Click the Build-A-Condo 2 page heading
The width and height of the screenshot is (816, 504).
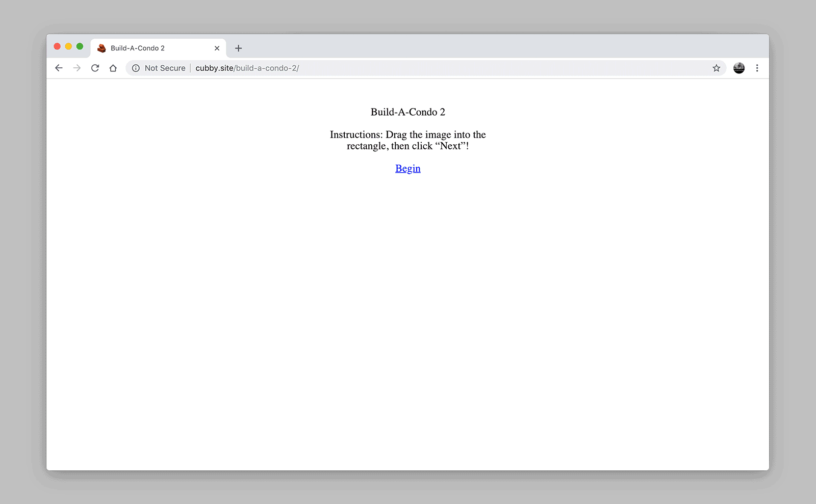tap(407, 112)
